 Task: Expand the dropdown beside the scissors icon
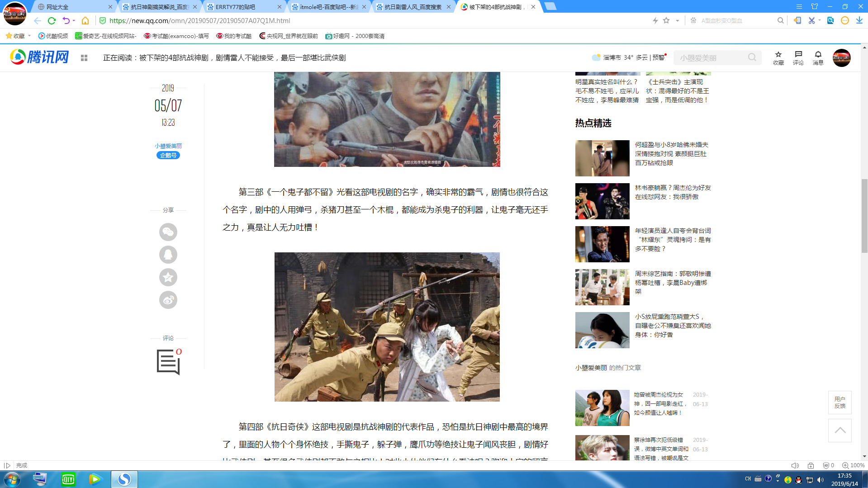tap(820, 20)
